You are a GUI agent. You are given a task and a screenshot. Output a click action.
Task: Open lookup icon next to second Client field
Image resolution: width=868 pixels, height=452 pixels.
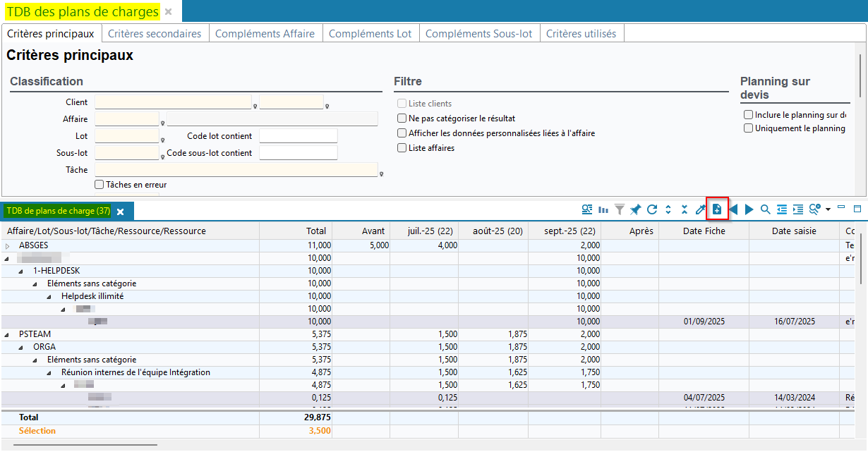327,106
